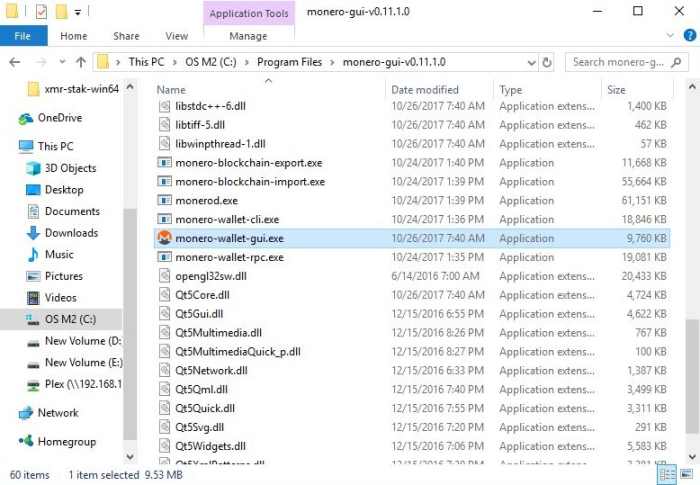
Task: Click the navigation pane scrollbar down arrow
Action: pos(130,456)
